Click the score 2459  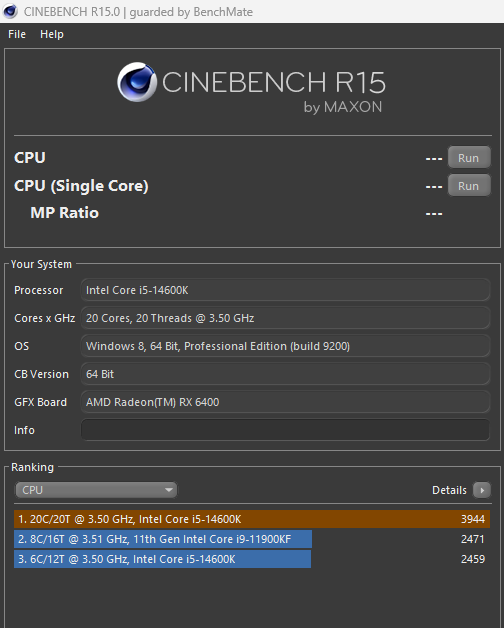pyautogui.click(x=473, y=559)
